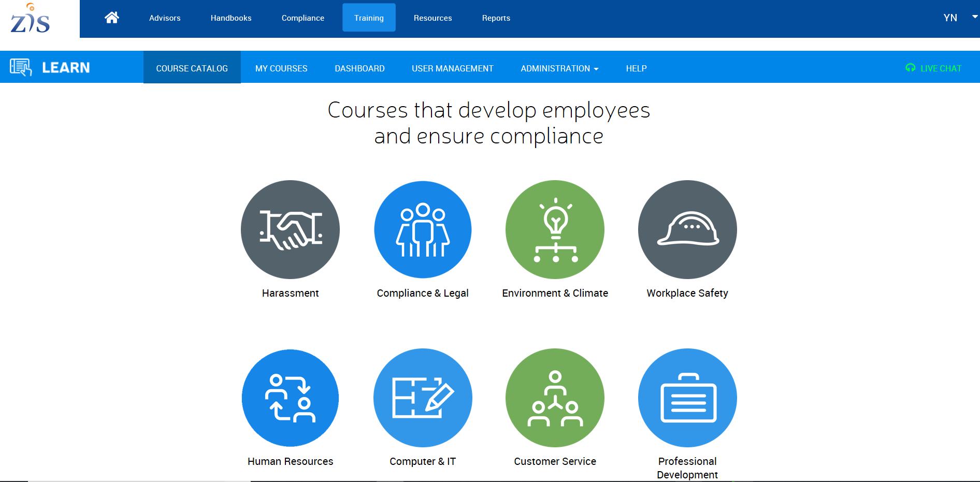Click the ZIS logo
The width and height of the screenshot is (980, 482).
pos(31,19)
